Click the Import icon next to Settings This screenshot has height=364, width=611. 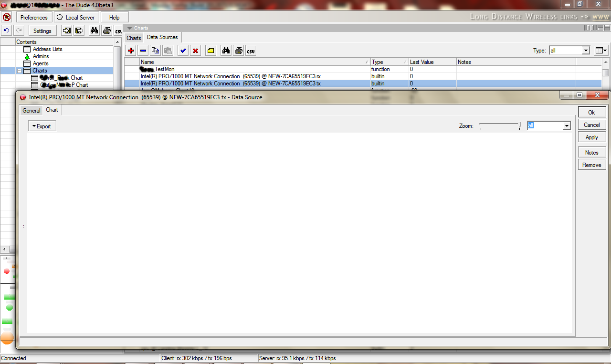coord(67,31)
